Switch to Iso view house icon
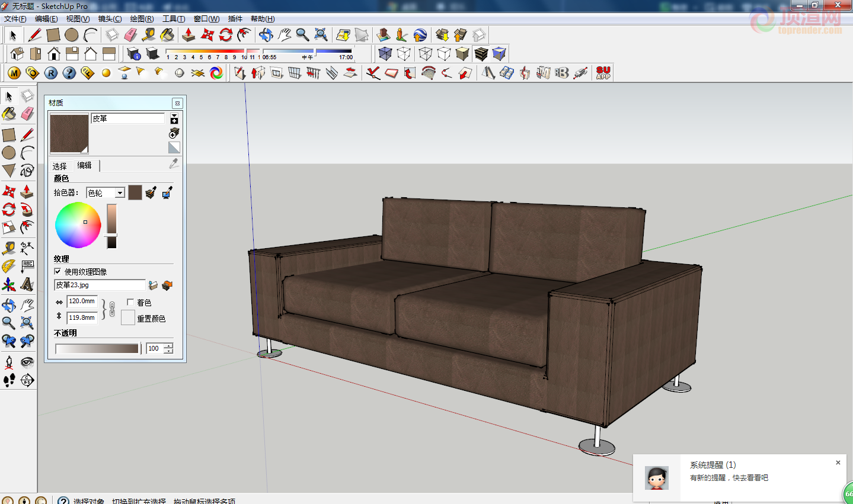Image resolution: width=853 pixels, height=504 pixels. pos(17,54)
